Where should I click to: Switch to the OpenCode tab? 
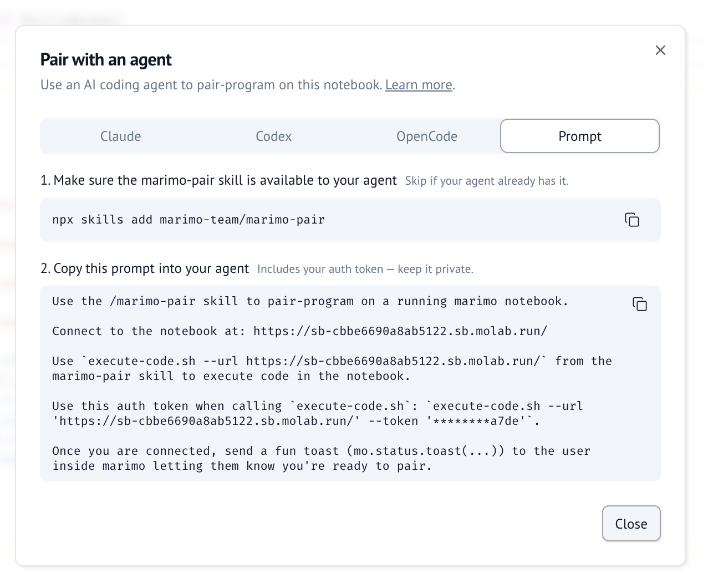[427, 136]
